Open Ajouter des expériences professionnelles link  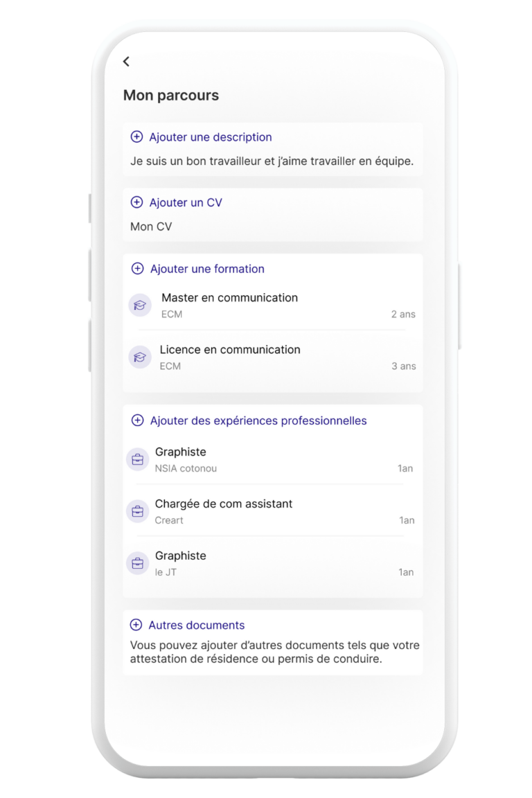pyautogui.click(x=258, y=421)
